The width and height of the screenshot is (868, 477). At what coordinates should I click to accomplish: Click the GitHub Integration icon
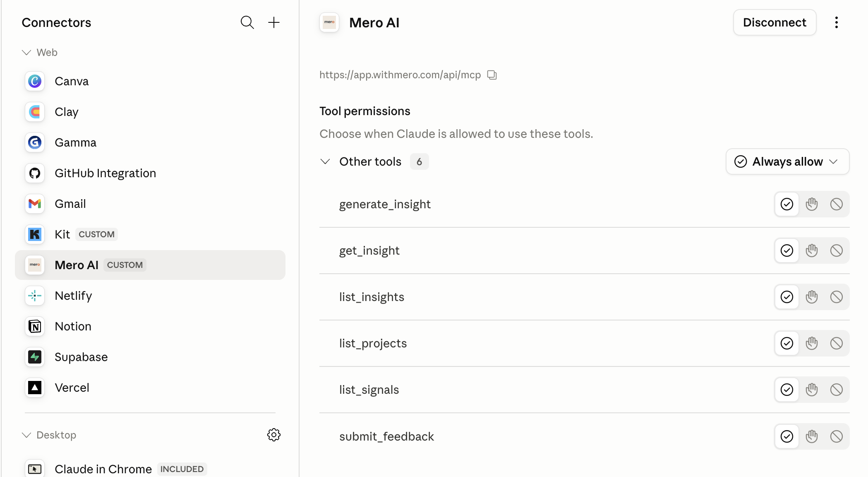point(35,173)
